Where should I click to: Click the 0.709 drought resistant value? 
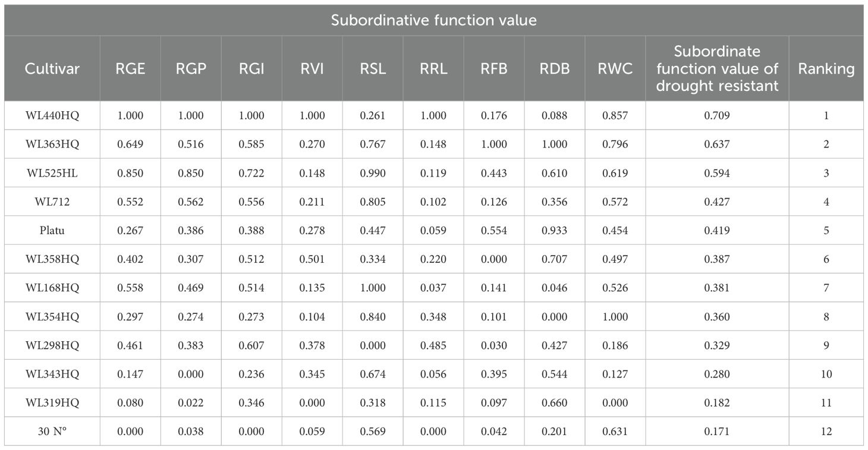click(717, 115)
